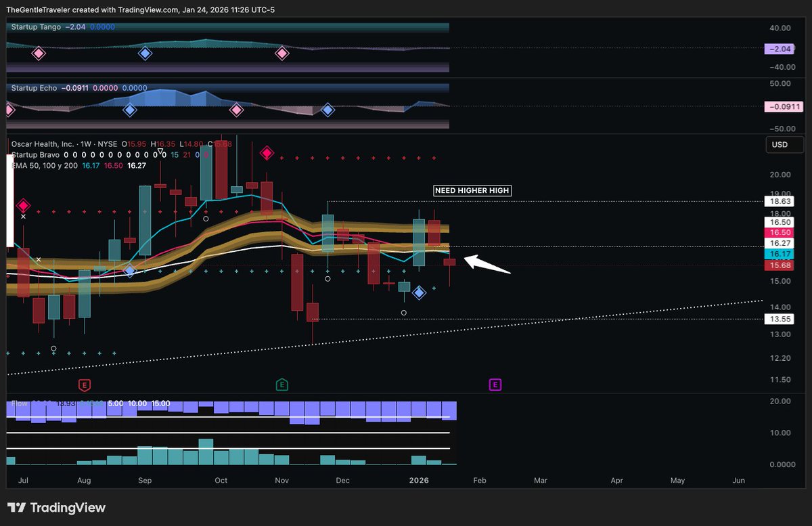Click the blue diamond below the January 2026 candles
Screen dimensions: 812x526
419,292
